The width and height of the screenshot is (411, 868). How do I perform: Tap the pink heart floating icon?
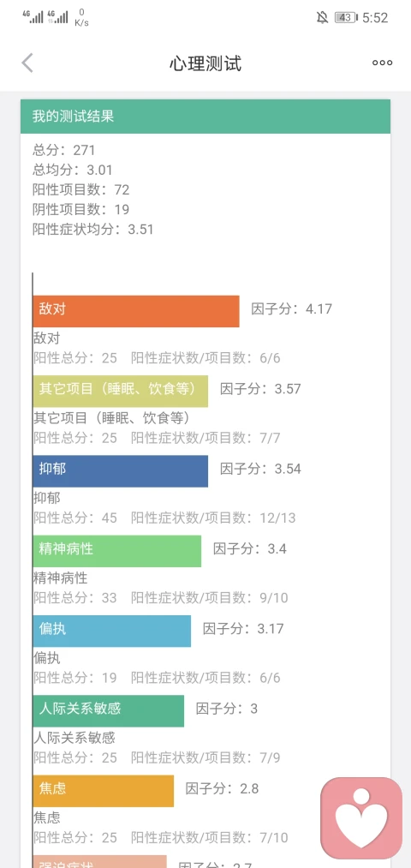pos(361,818)
